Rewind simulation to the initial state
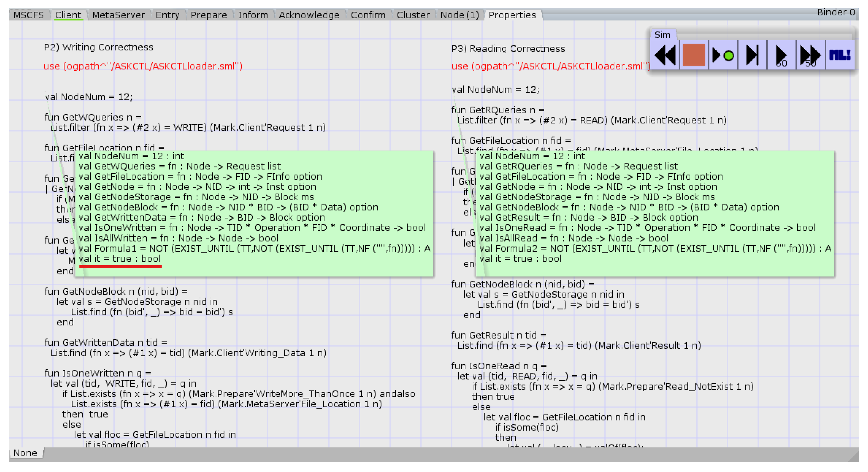The height and width of the screenshot is (472, 868). click(664, 55)
